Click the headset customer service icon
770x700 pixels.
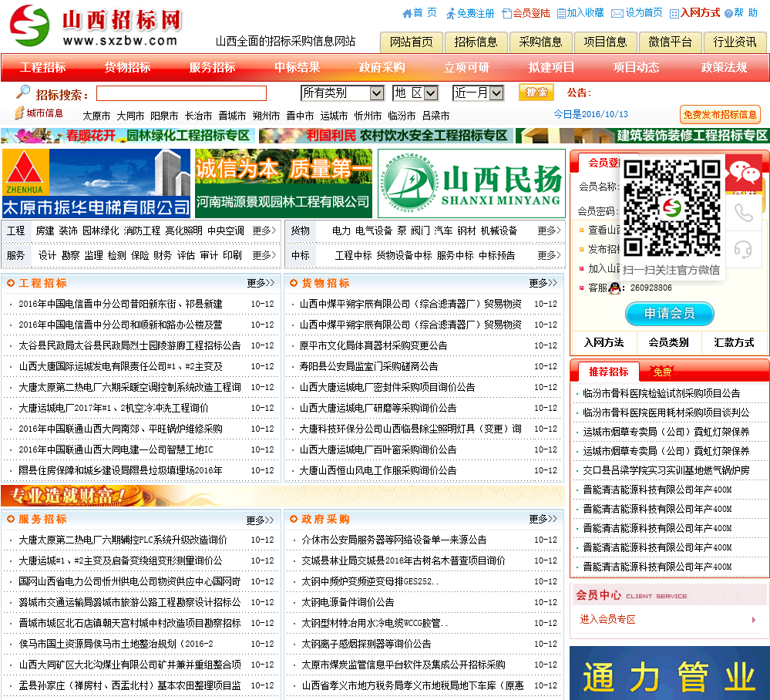tap(743, 250)
